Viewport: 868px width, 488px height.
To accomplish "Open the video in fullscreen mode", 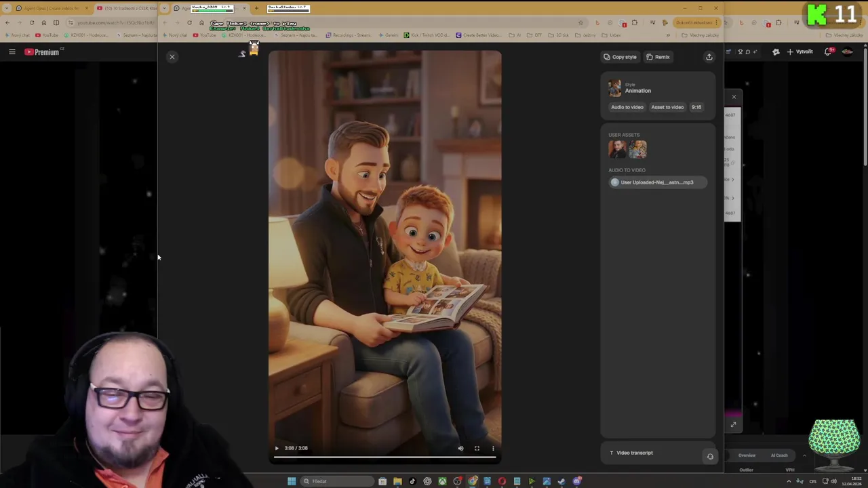I will [x=477, y=448].
